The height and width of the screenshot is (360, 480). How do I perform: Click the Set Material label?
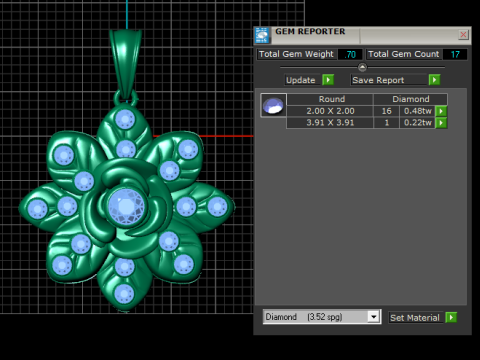click(x=415, y=318)
